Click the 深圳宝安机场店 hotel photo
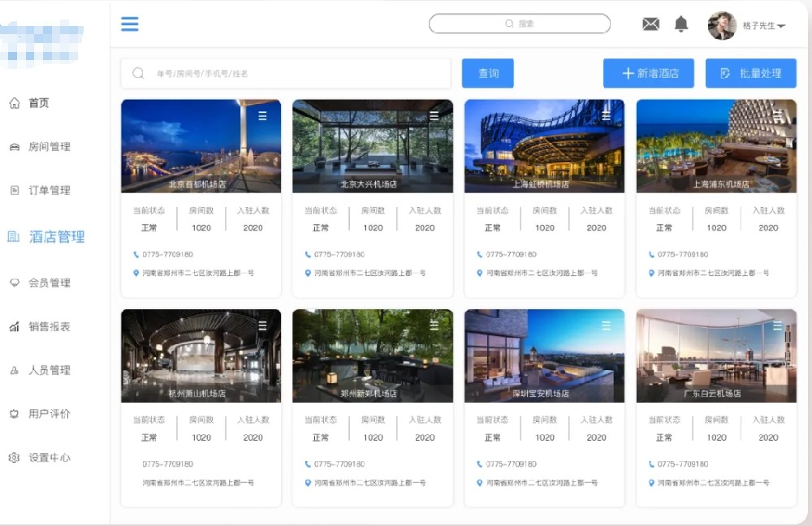Viewport: 812px width, 526px height. 544,356
